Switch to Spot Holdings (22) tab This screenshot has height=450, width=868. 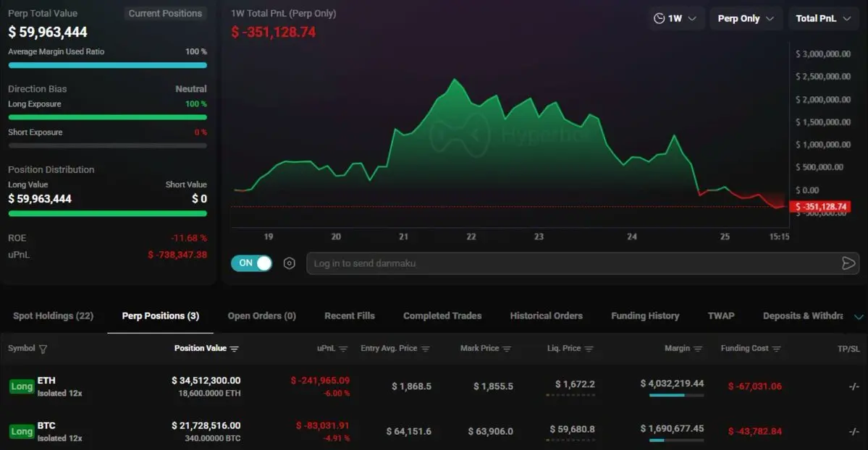(x=53, y=315)
